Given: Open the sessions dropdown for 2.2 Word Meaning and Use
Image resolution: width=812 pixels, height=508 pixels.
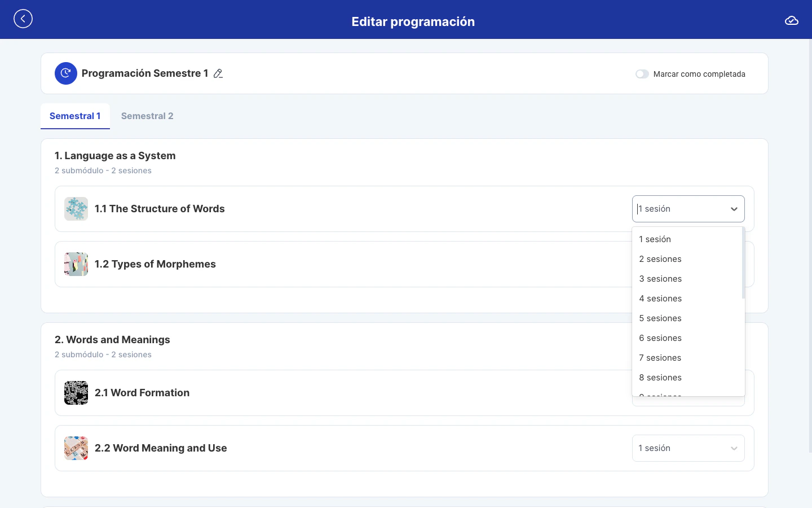Looking at the screenshot, I should click(689, 448).
